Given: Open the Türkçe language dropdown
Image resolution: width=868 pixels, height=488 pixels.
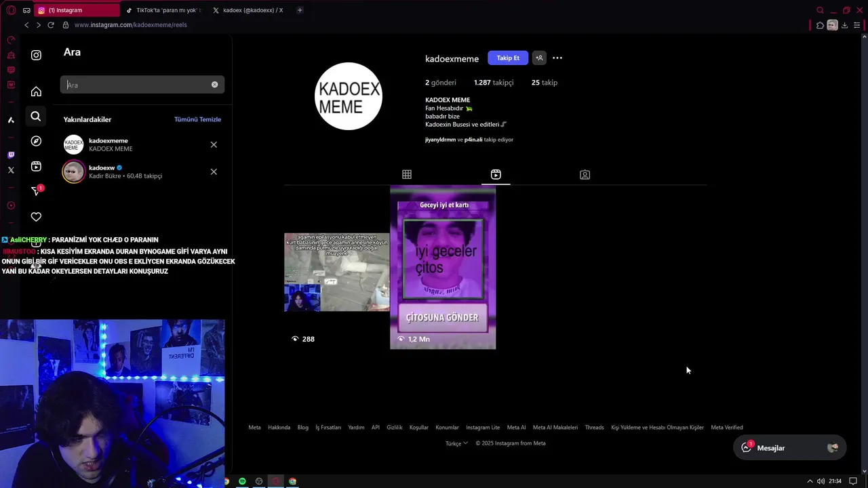Looking at the screenshot, I should [456, 443].
